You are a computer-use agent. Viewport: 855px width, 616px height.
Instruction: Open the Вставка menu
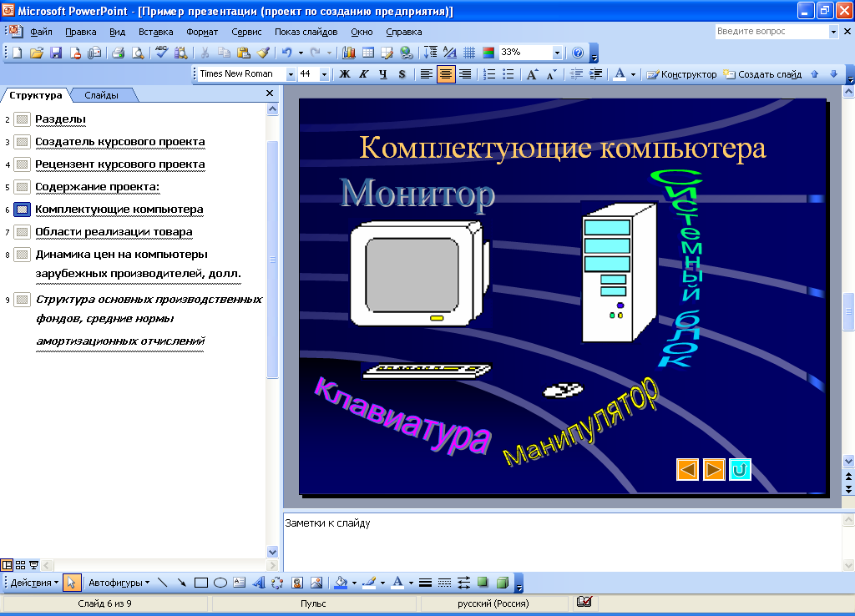click(x=155, y=32)
